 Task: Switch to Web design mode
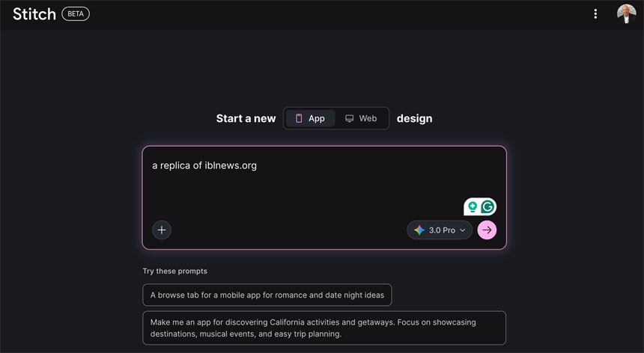coord(361,118)
